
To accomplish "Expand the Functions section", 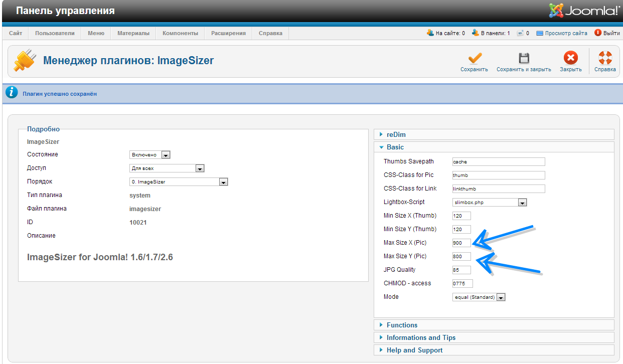I will tap(402, 325).
